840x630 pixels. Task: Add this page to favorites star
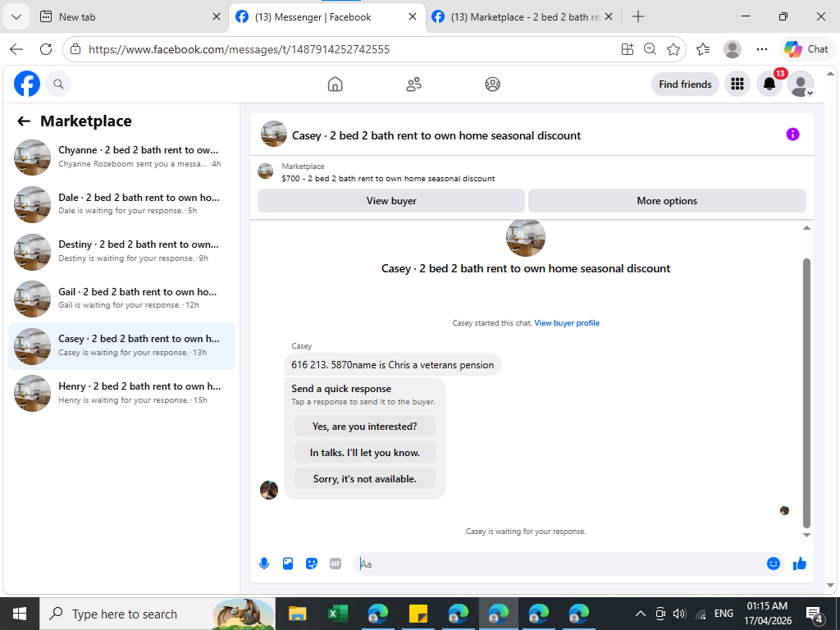coord(673,49)
